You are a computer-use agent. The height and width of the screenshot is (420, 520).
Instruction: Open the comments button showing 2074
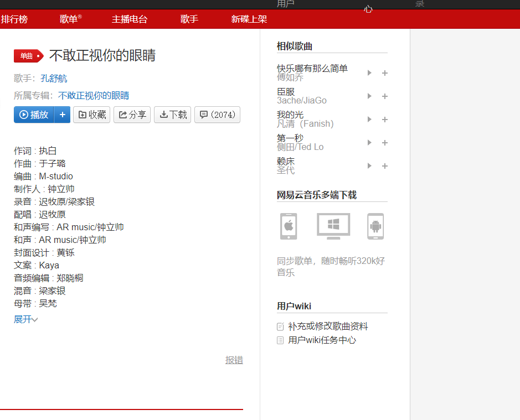217,115
